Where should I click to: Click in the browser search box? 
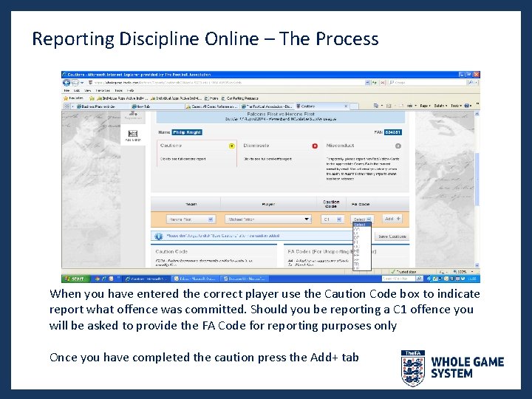(x=428, y=83)
